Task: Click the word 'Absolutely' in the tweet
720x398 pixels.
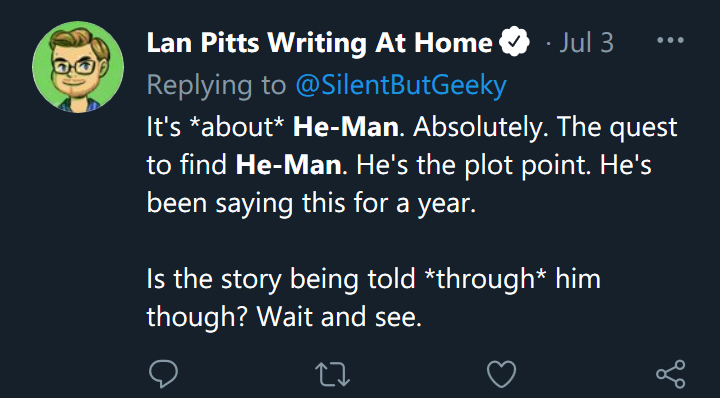Action: click(x=478, y=127)
